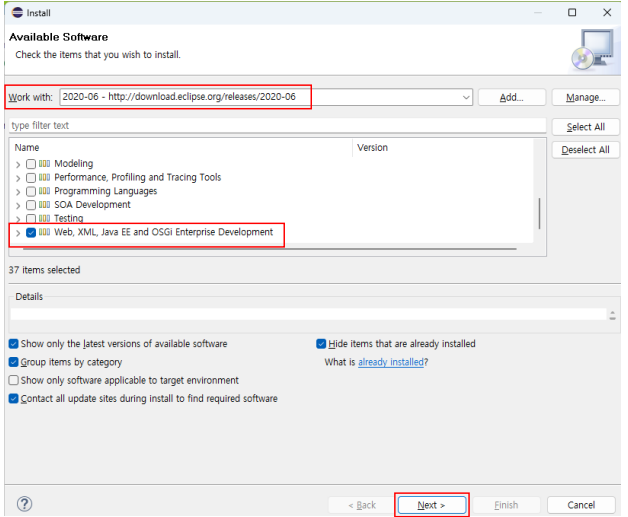Screen dimensions: 628x517
Task: Click the horizontal scrollbar of software list
Action: (270, 249)
